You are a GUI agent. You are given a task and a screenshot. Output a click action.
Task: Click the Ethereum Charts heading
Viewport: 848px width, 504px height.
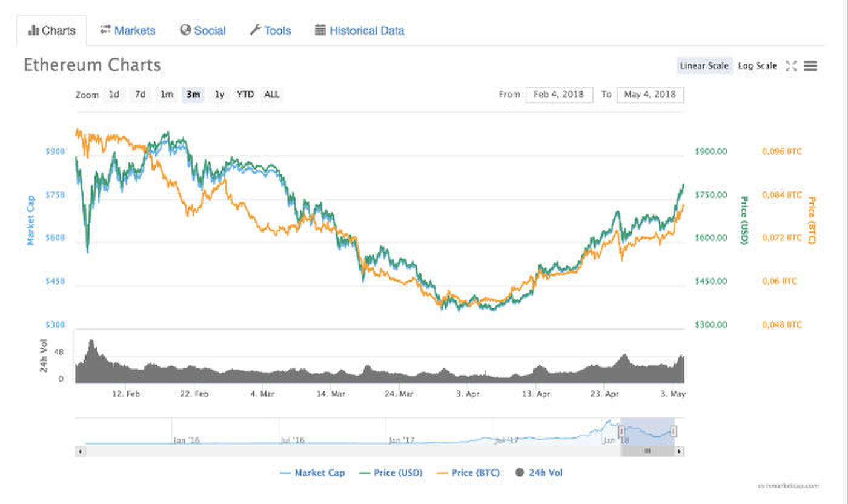click(92, 65)
